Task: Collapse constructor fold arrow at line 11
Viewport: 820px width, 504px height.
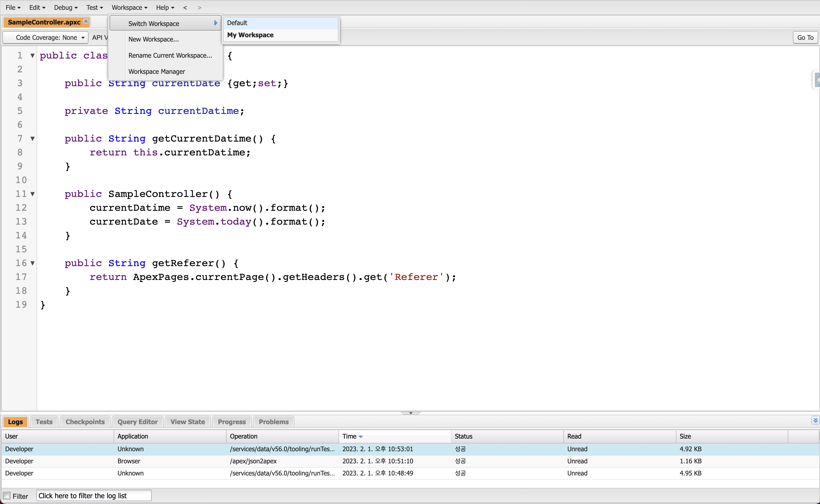Action: tap(32, 194)
